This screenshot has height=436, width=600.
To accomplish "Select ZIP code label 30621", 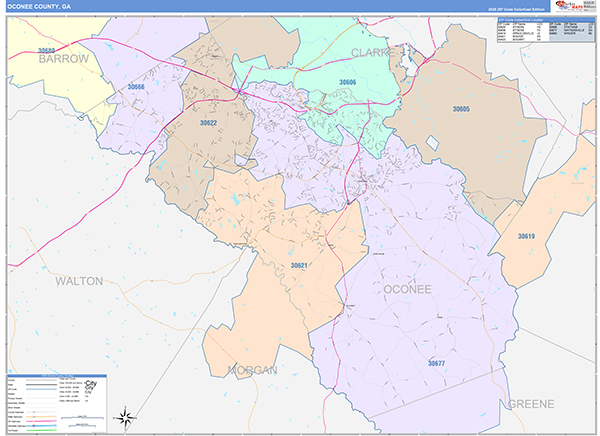I will (299, 265).
